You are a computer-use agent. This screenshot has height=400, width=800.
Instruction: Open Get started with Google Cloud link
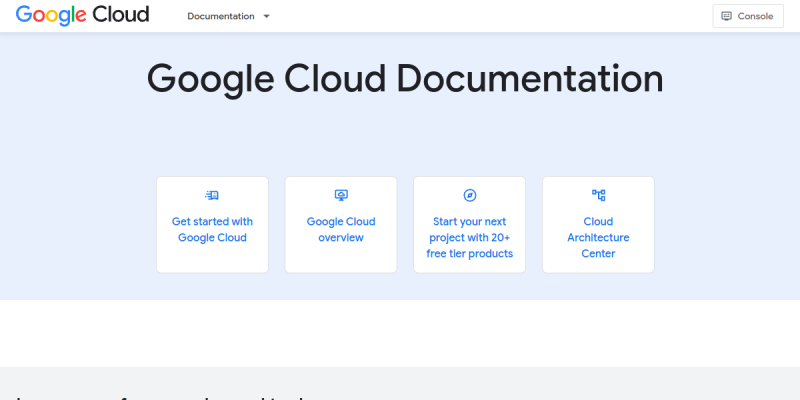click(212, 230)
